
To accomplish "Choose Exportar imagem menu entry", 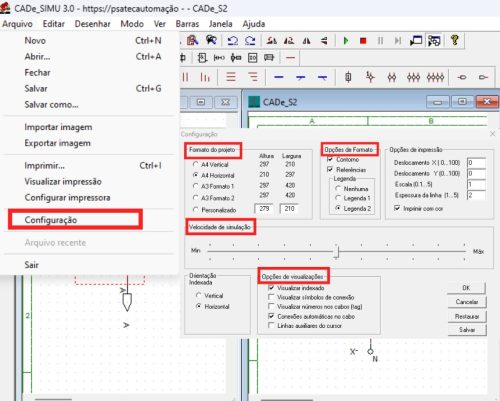I will click(x=88, y=143).
